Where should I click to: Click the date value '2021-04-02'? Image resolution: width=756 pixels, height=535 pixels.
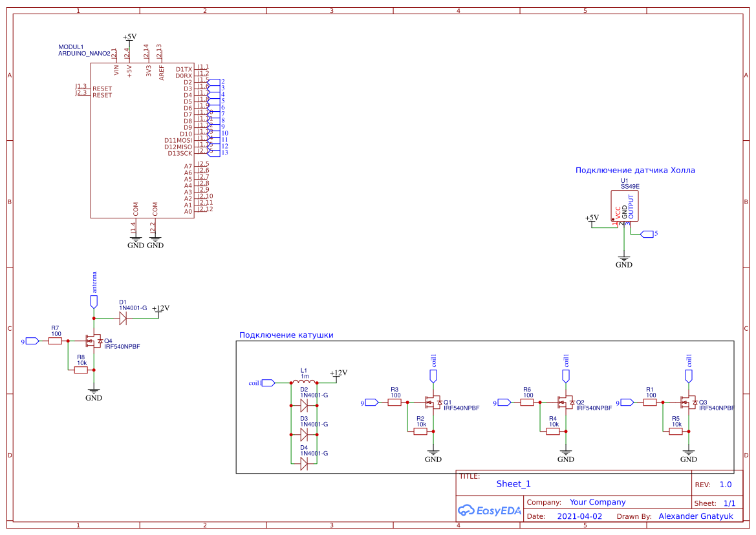click(579, 516)
